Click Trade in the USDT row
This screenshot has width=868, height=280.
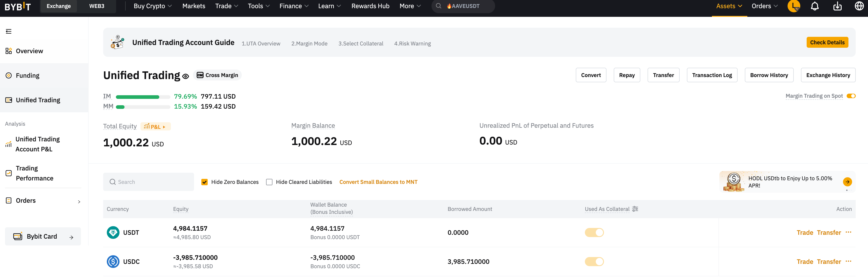coord(805,232)
